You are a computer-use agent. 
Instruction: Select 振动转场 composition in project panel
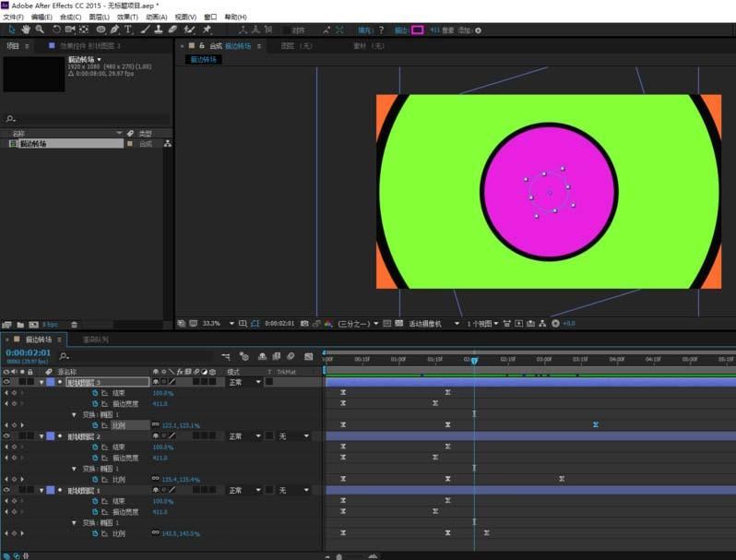(x=33, y=144)
